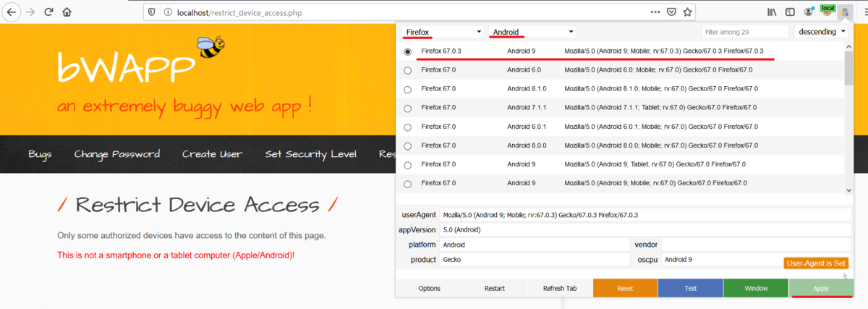Select Firefox 67.0 Android 8.1.0 radio button
Image resolution: width=868 pixels, height=309 pixels.
(407, 89)
